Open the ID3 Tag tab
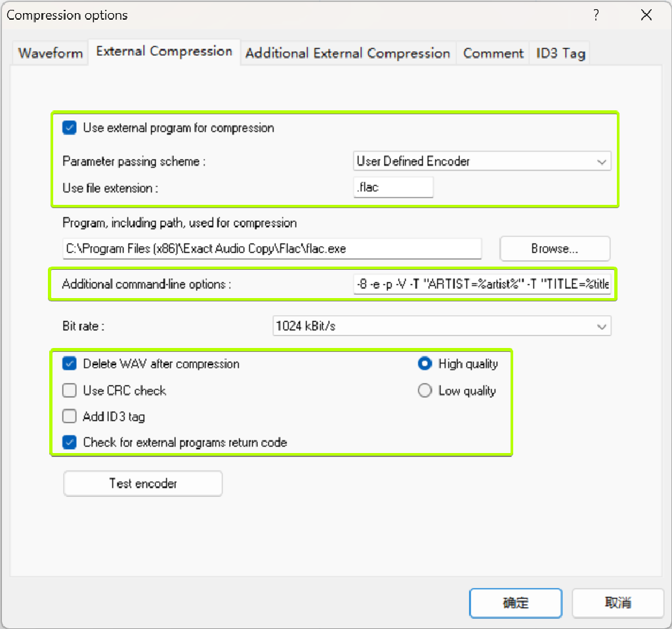This screenshot has height=629, width=672. point(560,53)
